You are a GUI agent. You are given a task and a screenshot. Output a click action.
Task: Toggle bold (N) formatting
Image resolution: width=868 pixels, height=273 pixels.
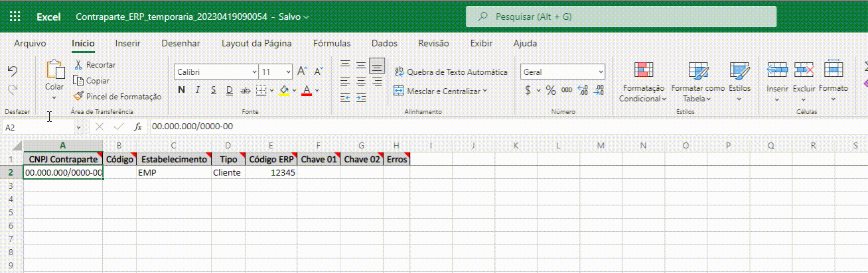pos(181,90)
